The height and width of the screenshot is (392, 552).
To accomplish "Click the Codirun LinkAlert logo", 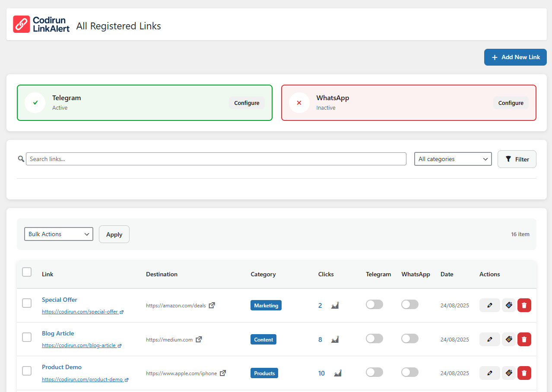I will [41, 25].
